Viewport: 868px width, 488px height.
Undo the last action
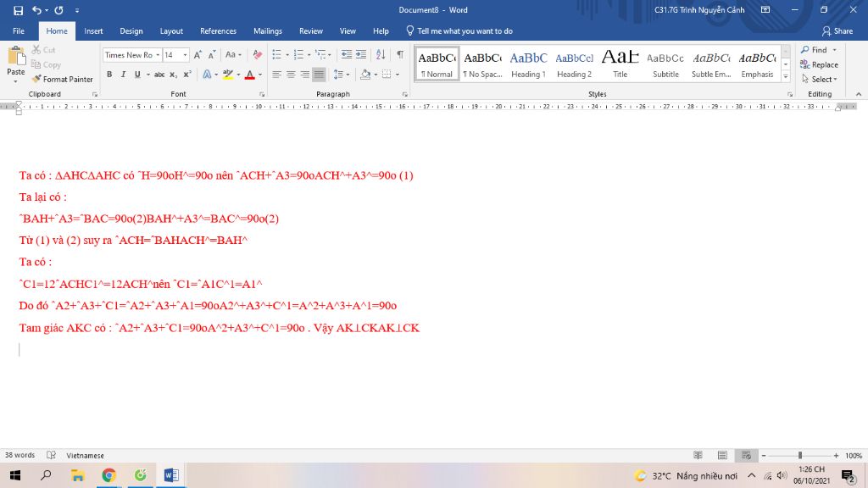tap(36, 10)
